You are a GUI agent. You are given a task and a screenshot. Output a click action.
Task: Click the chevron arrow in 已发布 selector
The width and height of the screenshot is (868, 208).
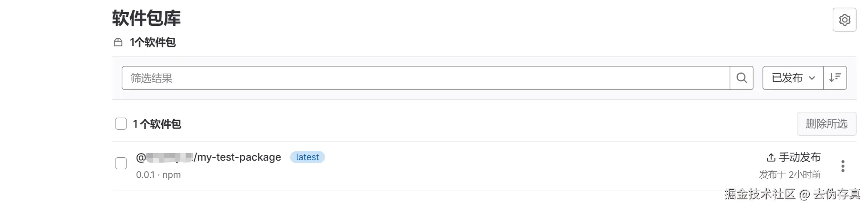[x=812, y=78]
